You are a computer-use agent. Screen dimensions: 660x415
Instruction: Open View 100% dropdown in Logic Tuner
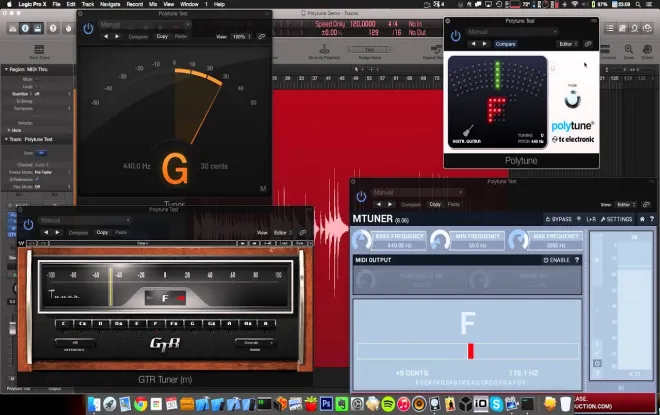pyautogui.click(x=241, y=37)
